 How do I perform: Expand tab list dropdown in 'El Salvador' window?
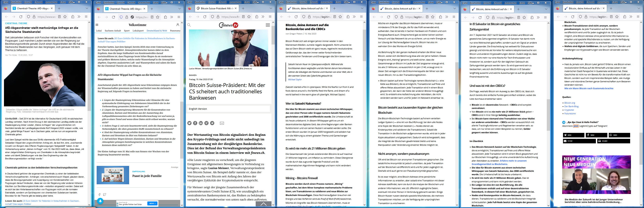(546, 9)
